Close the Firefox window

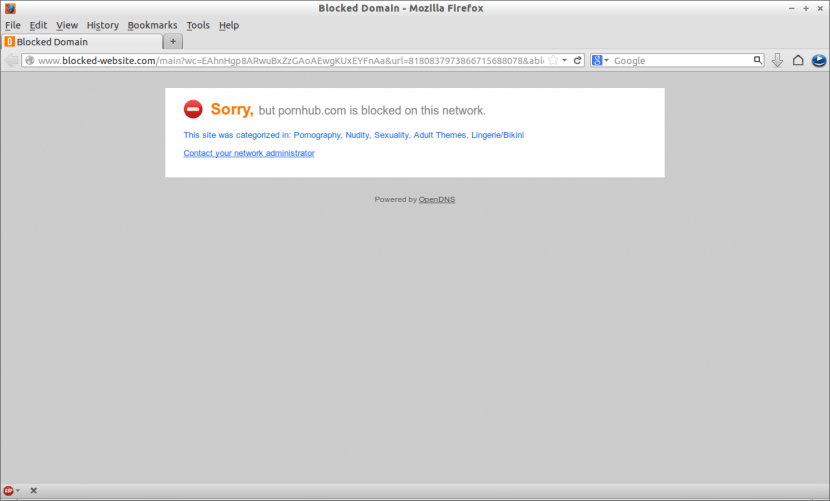[820, 8]
